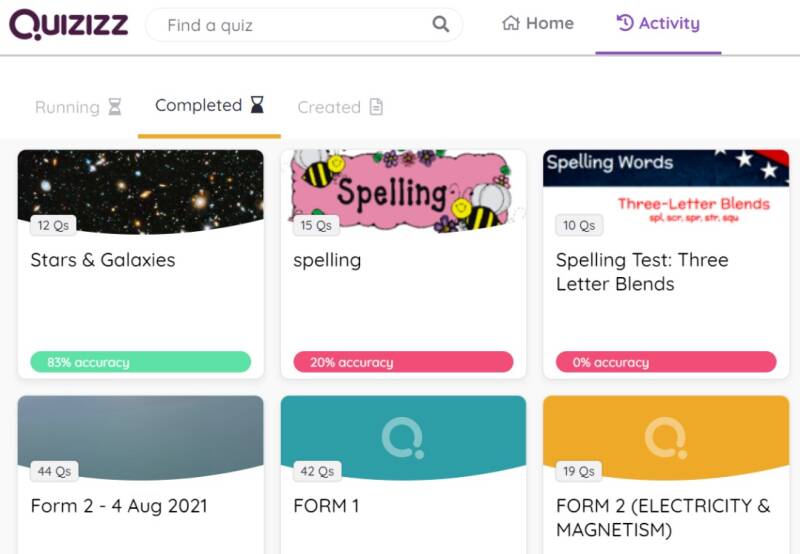Click the FORM 2 Electricity placeholder logo icon
The width and height of the screenshot is (800, 554).
point(665,438)
